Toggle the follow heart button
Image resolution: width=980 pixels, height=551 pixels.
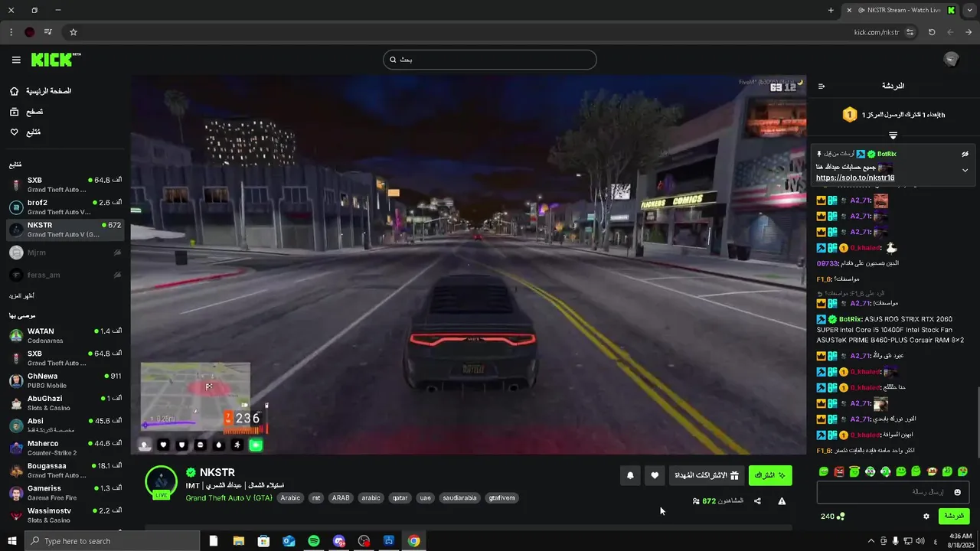tap(655, 475)
